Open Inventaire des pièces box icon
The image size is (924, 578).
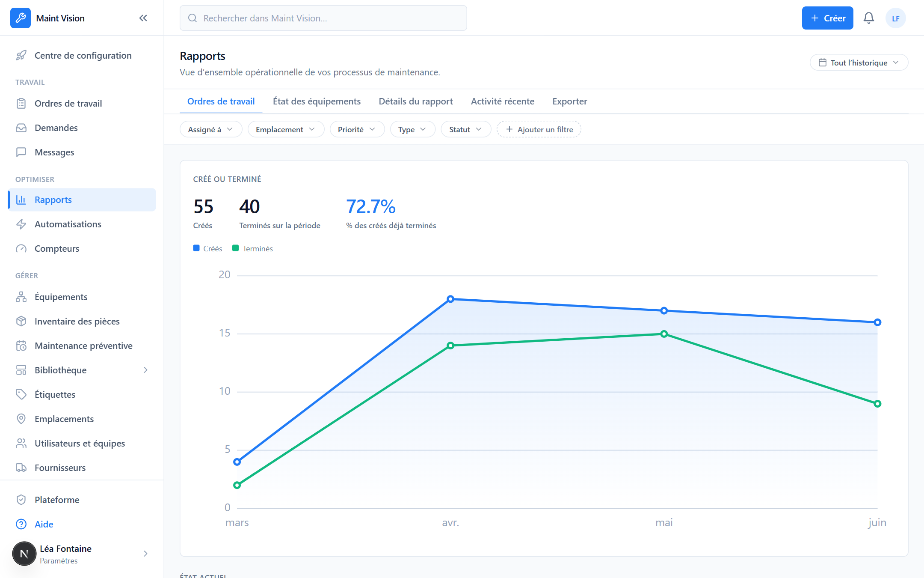[21, 322]
